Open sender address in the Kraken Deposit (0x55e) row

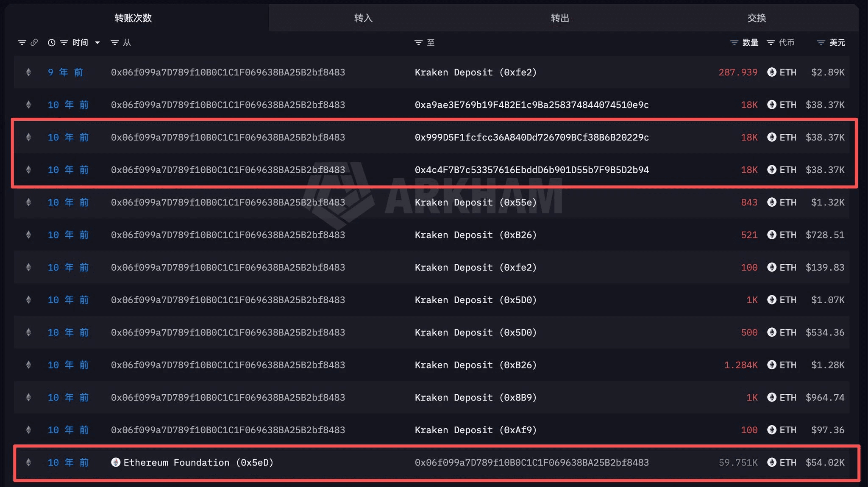[228, 202]
